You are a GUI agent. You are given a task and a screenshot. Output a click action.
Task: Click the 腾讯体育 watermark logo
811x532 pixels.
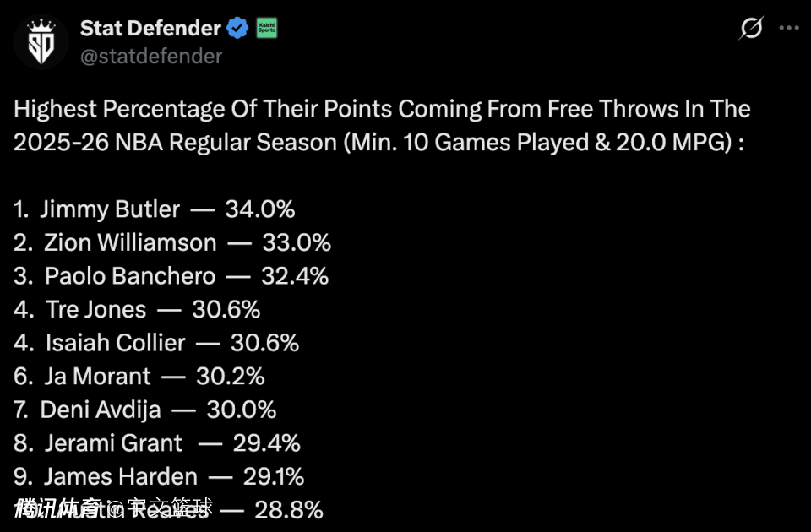point(57,508)
